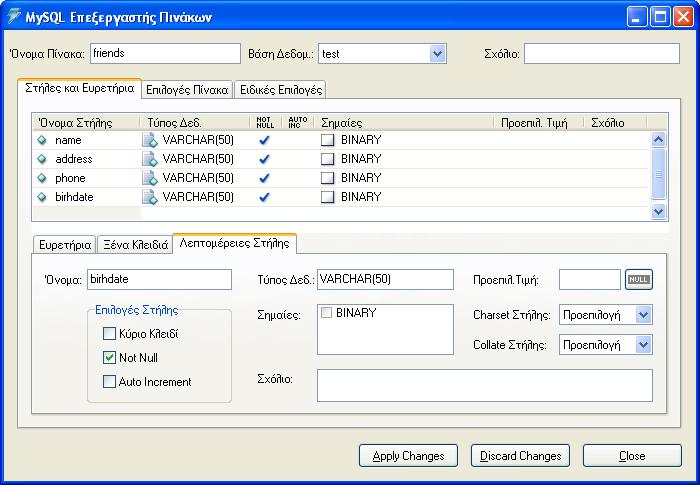Click the column Σχόλιο comment text area

point(485,385)
